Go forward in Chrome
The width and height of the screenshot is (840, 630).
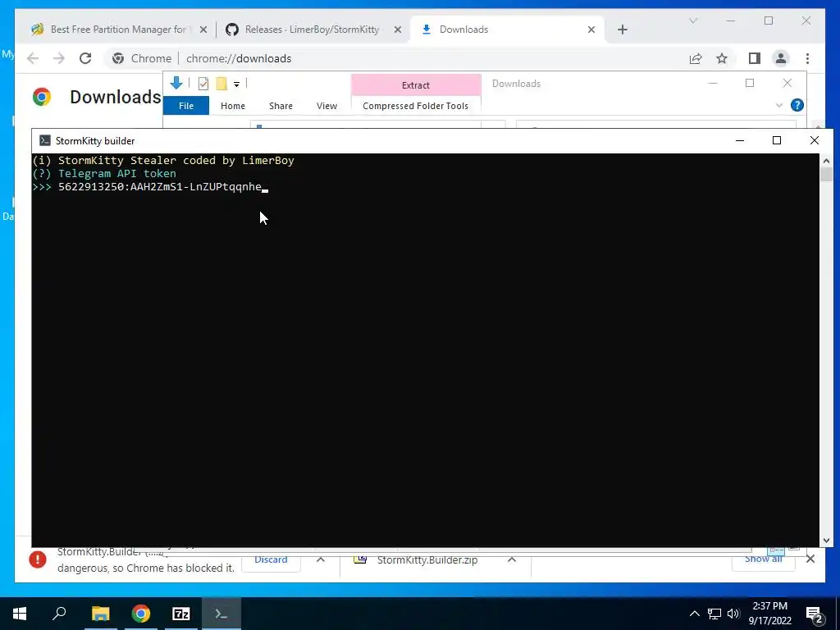pyautogui.click(x=59, y=58)
